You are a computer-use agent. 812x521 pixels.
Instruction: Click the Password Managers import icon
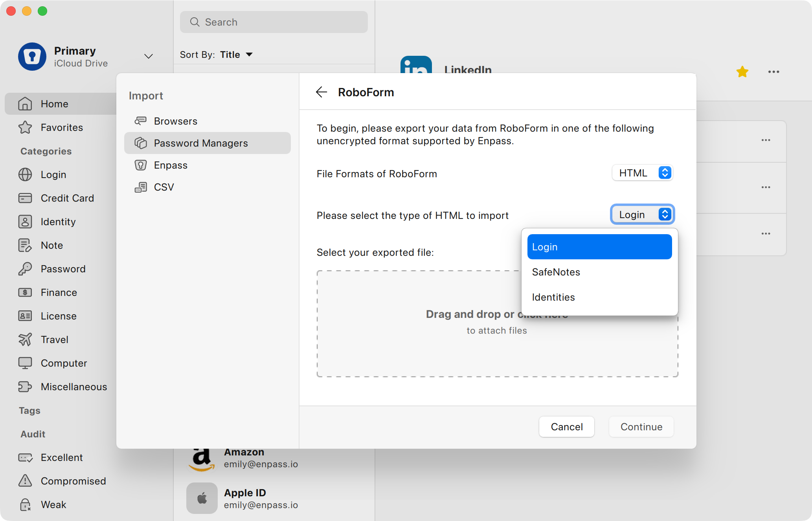coord(141,143)
